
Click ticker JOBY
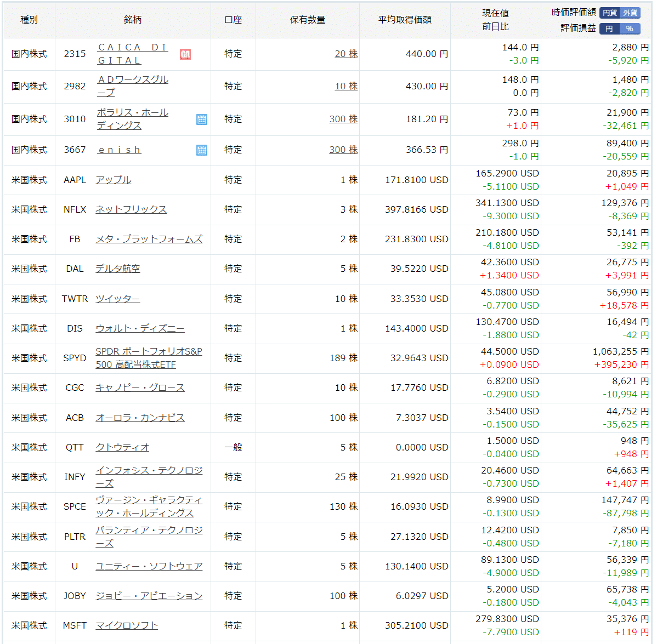pos(75,596)
